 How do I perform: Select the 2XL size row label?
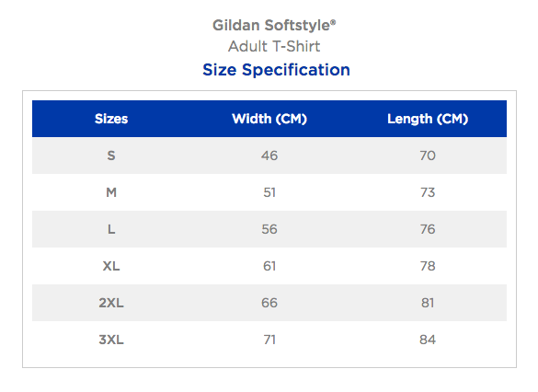tap(111, 303)
